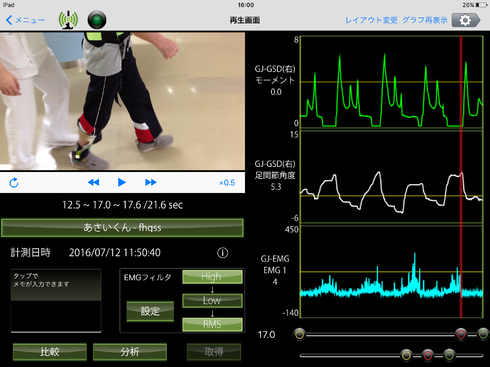Rewind the video playback
This screenshot has width=490, height=367.
tap(93, 182)
